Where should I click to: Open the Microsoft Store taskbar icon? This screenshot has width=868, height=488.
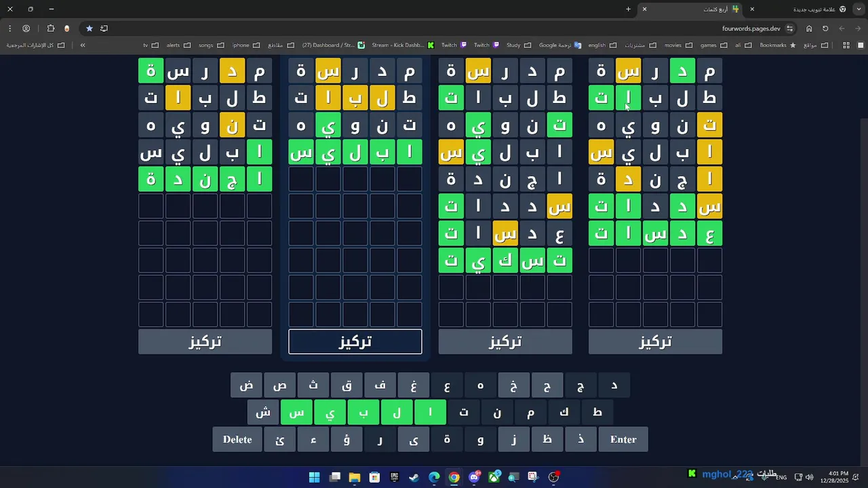374,477
